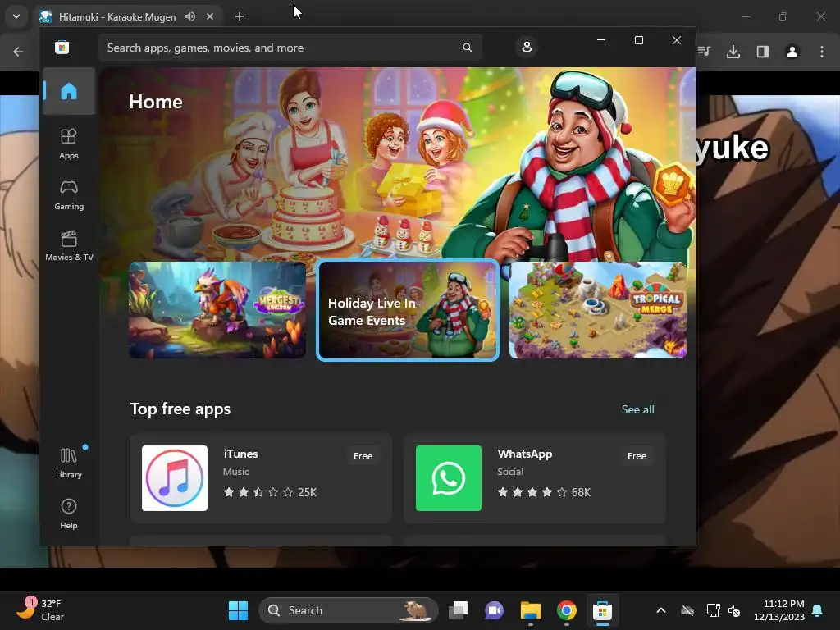
Task: Click the WhatsApp app title
Action: [524, 454]
